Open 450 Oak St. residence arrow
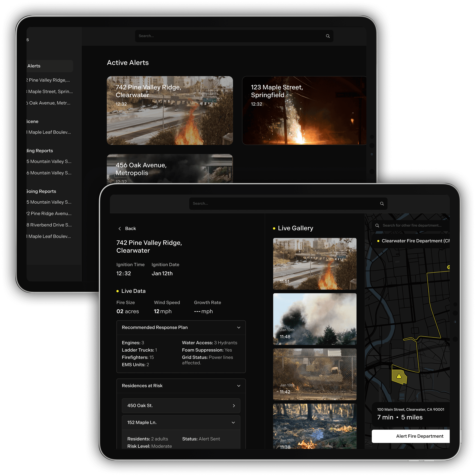476x476 pixels. coord(234,406)
